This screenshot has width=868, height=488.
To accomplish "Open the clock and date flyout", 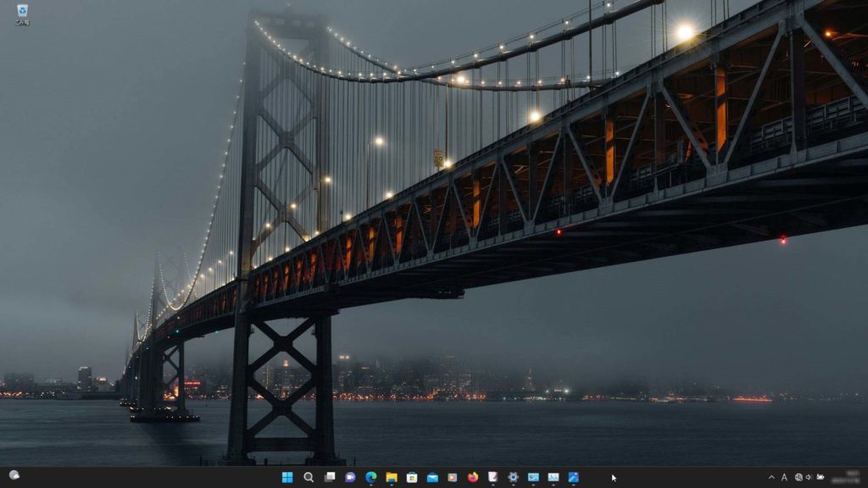I will pyautogui.click(x=848, y=477).
